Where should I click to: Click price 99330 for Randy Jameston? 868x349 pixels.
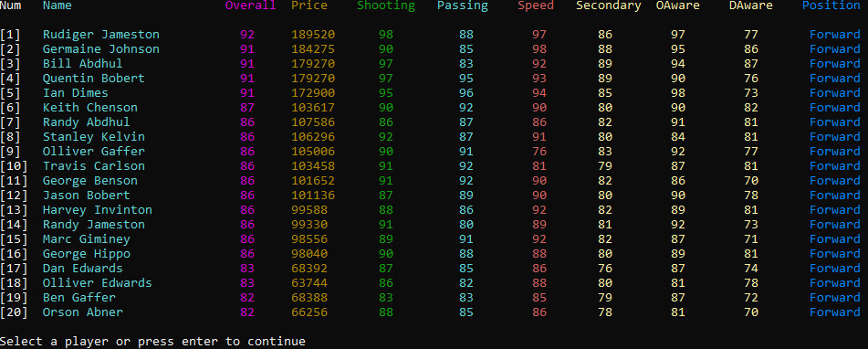[309, 225]
